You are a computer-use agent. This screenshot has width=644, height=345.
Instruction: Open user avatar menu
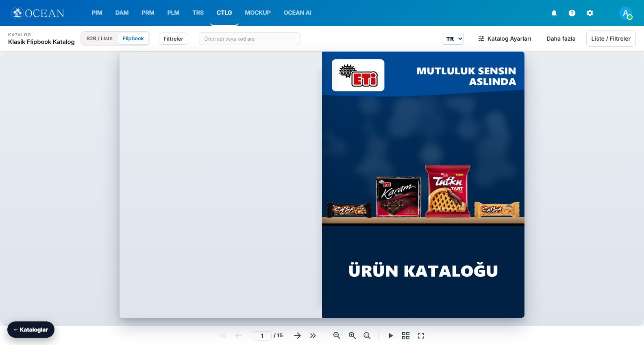click(626, 13)
